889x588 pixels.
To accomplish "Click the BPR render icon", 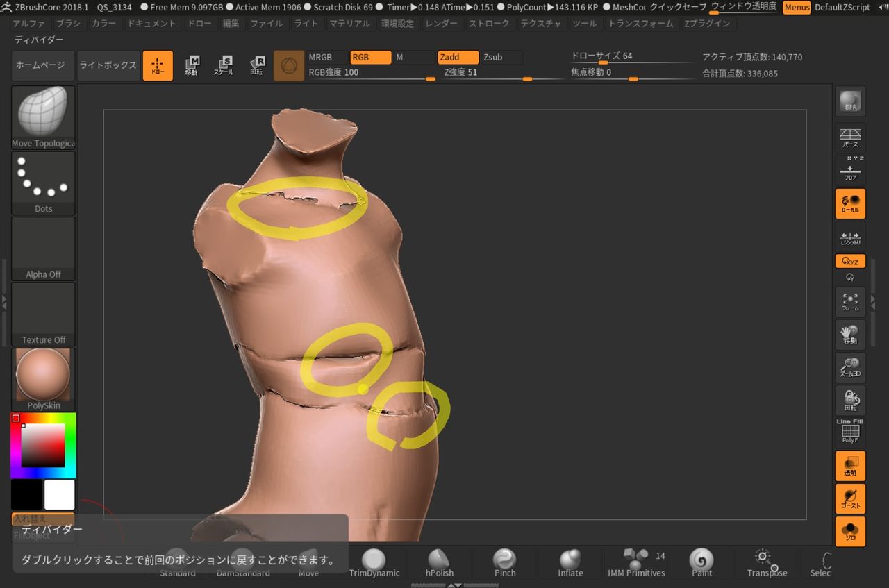I will (850, 101).
